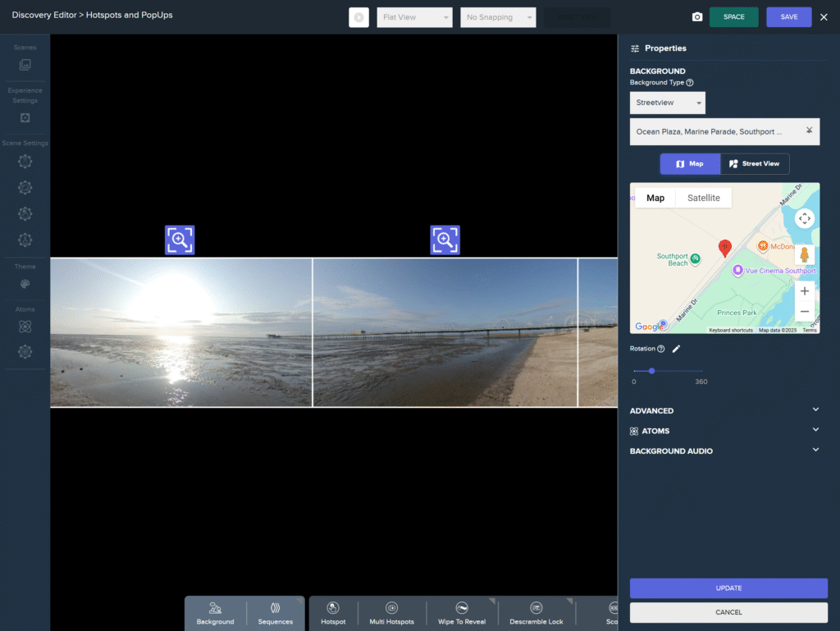Open the Theme palette icon

(x=25, y=285)
